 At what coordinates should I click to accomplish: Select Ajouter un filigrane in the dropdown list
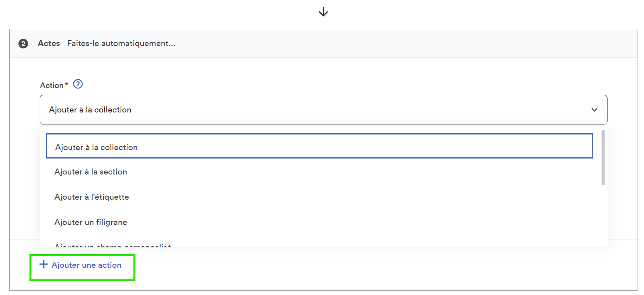319,222
